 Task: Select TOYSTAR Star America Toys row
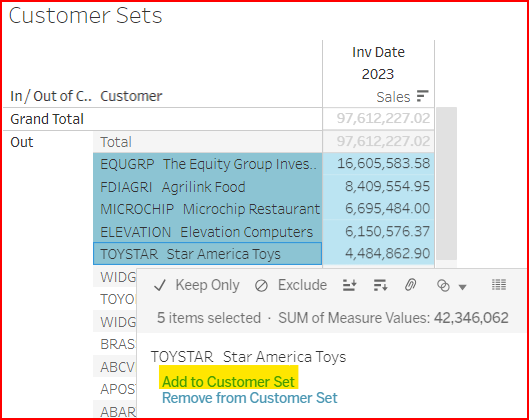pos(207,254)
